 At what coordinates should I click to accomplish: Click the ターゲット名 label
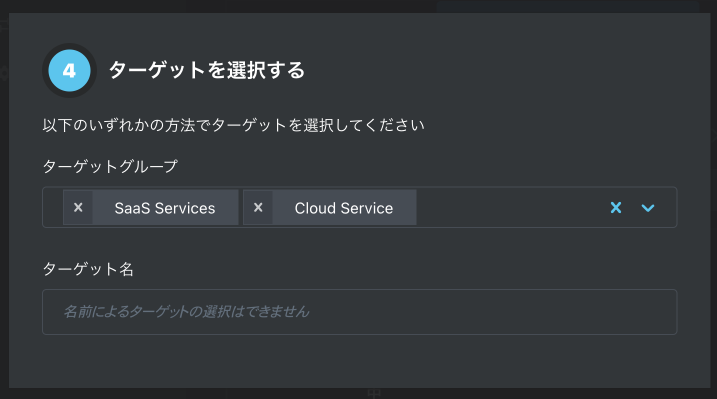point(88,269)
